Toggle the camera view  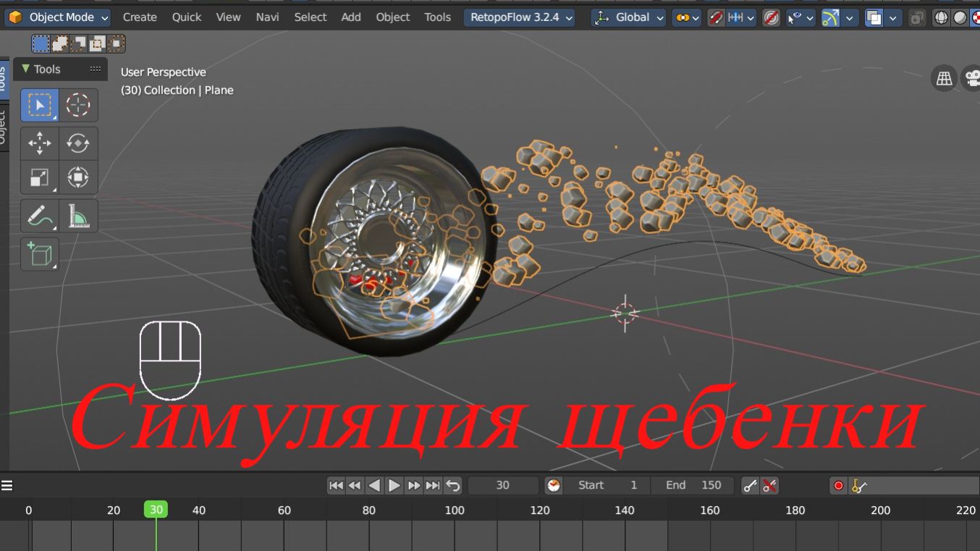point(971,79)
